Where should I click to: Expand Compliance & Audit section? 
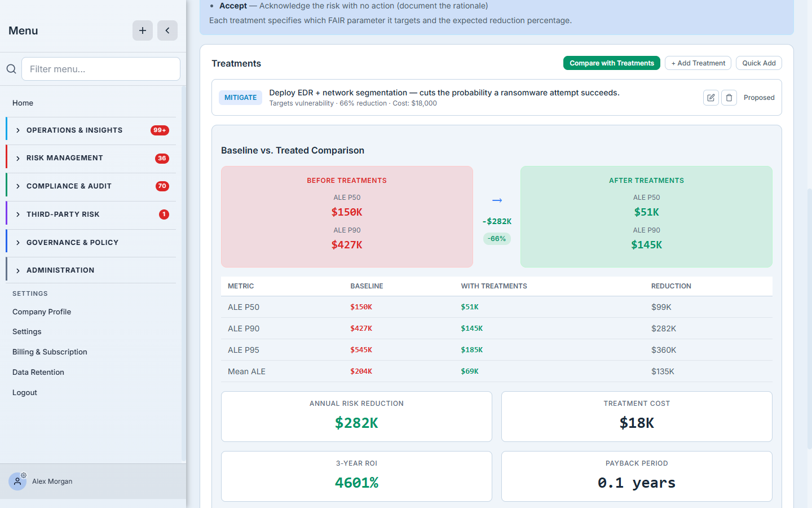[x=91, y=186]
